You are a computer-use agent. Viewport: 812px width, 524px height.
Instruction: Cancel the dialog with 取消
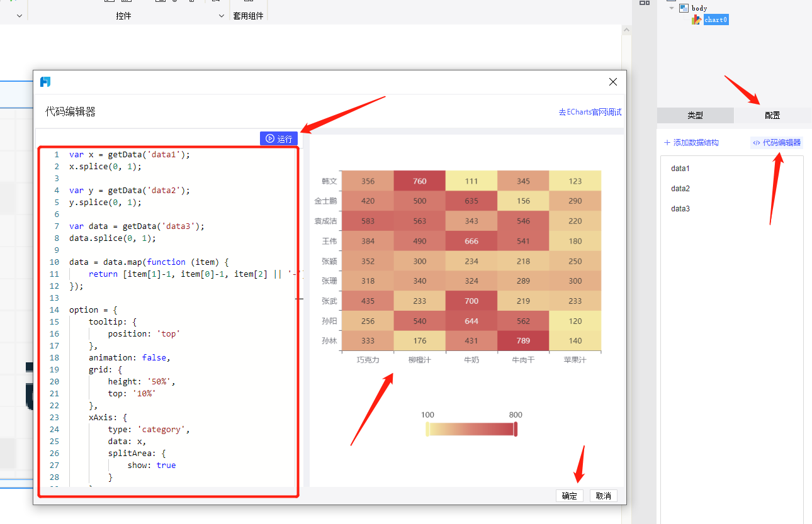pos(604,496)
